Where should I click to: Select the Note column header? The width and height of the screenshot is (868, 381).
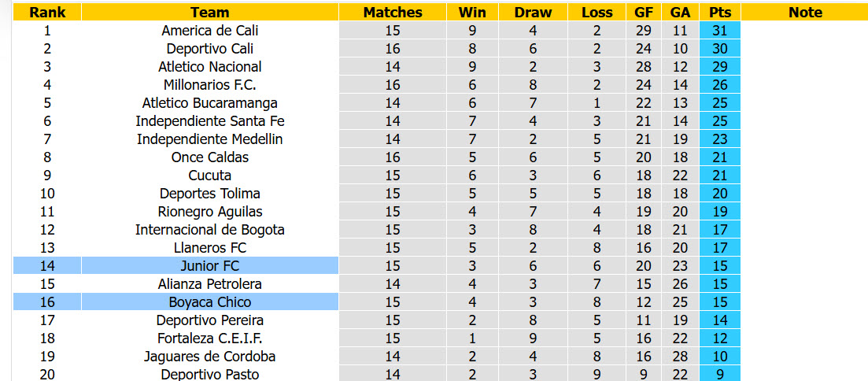click(805, 12)
